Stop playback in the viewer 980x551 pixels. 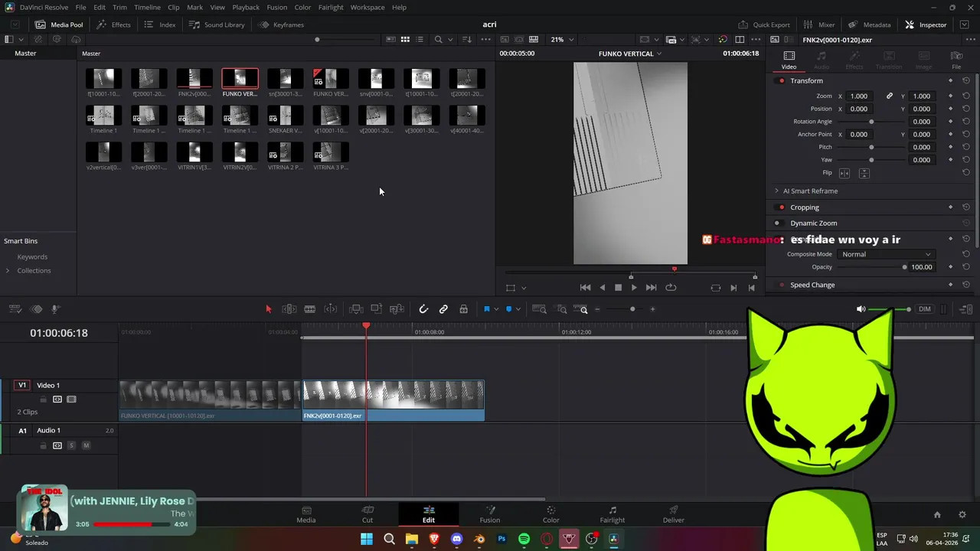[x=618, y=288]
